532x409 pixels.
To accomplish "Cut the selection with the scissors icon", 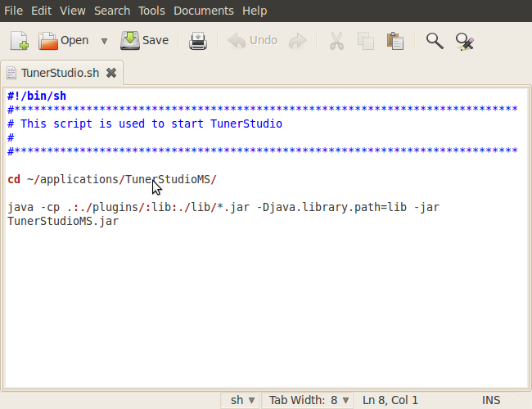I will point(336,41).
